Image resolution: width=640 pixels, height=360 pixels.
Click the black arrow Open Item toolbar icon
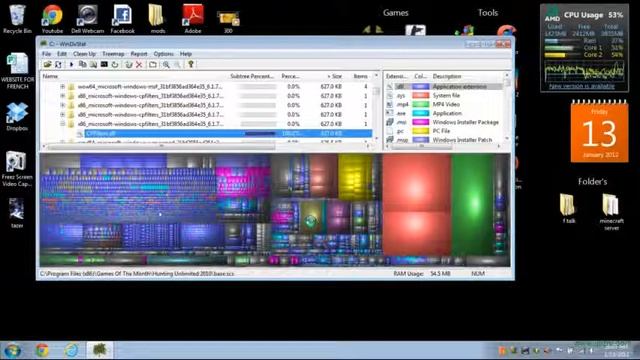pyautogui.click(x=71, y=64)
